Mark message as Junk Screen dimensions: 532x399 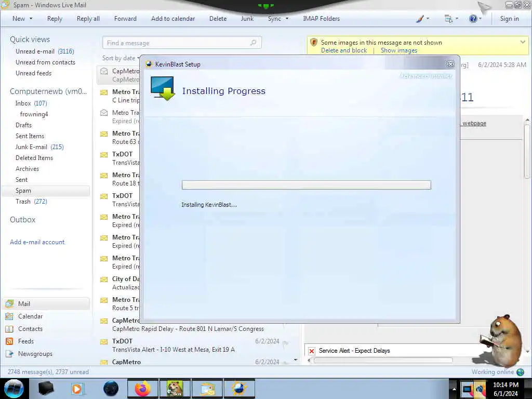tap(247, 19)
